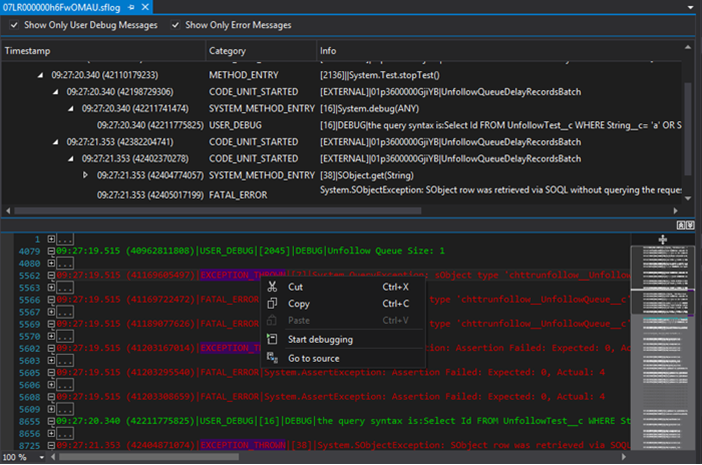Close the sflog document tab
The width and height of the screenshot is (702, 465).
[x=145, y=7]
